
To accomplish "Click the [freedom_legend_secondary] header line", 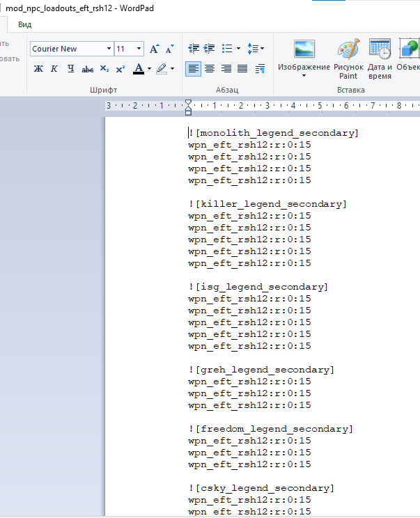I will (271, 429).
